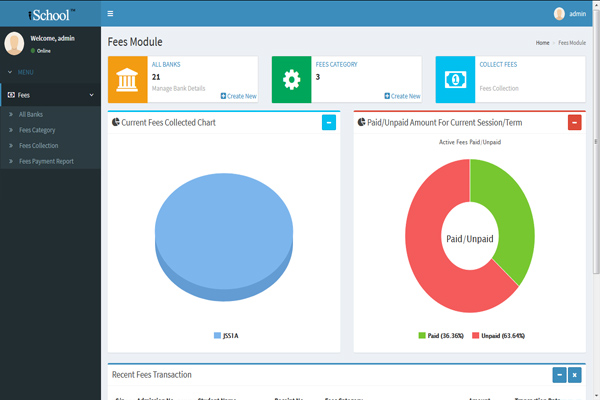Toggle Unpaid series in donut legend
This screenshot has height=400, width=600.
[498, 335]
